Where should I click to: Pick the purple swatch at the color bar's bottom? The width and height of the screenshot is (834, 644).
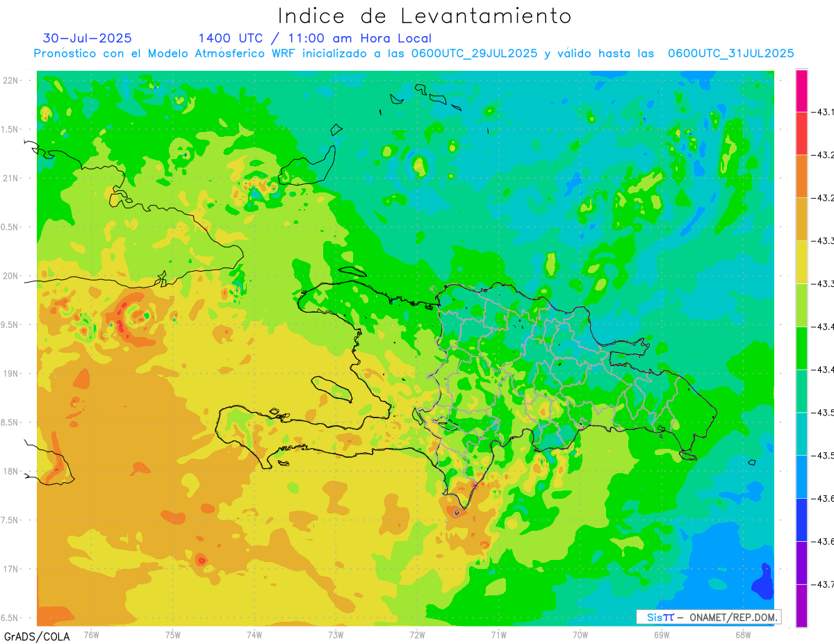point(801,606)
